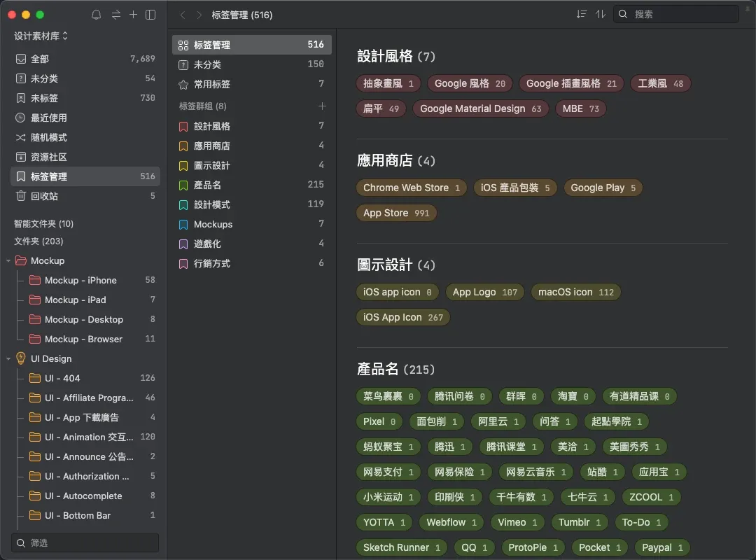This screenshot has width=756, height=560.
Task: Select 全部 in the sidebar
Action: (85, 59)
